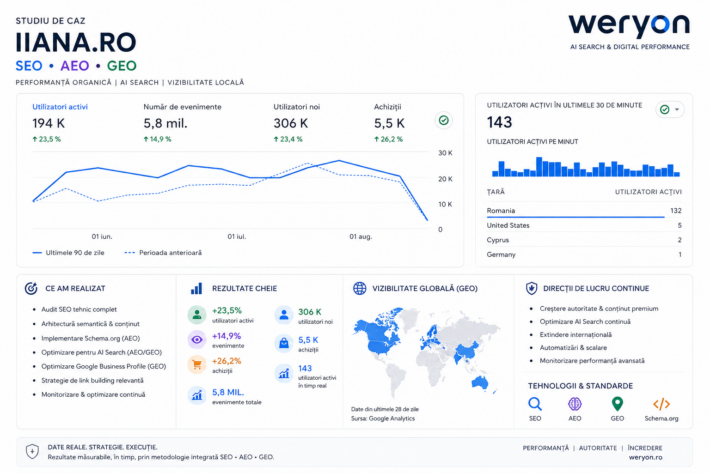Click the Cyprus country row
The height and width of the screenshot is (473, 710).
tap(584, 240)
